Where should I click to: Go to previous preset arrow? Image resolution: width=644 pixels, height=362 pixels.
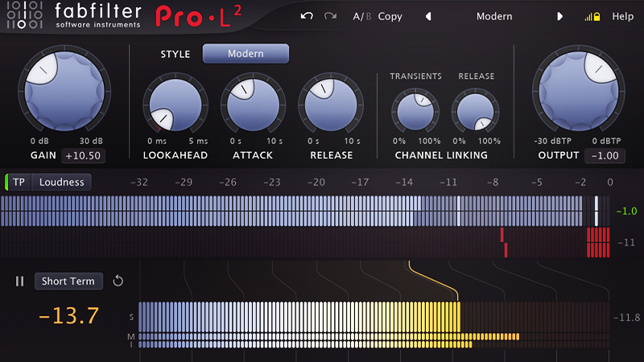coord(428,16)
